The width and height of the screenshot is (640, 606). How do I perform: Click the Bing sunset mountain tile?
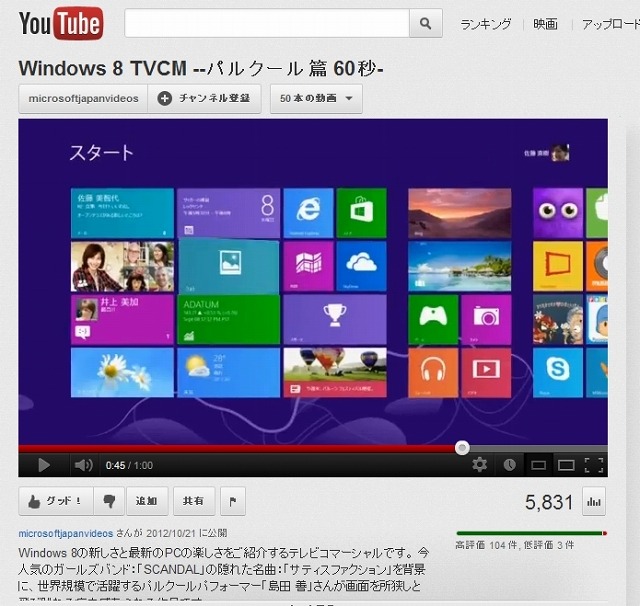(x=460, y=213)
